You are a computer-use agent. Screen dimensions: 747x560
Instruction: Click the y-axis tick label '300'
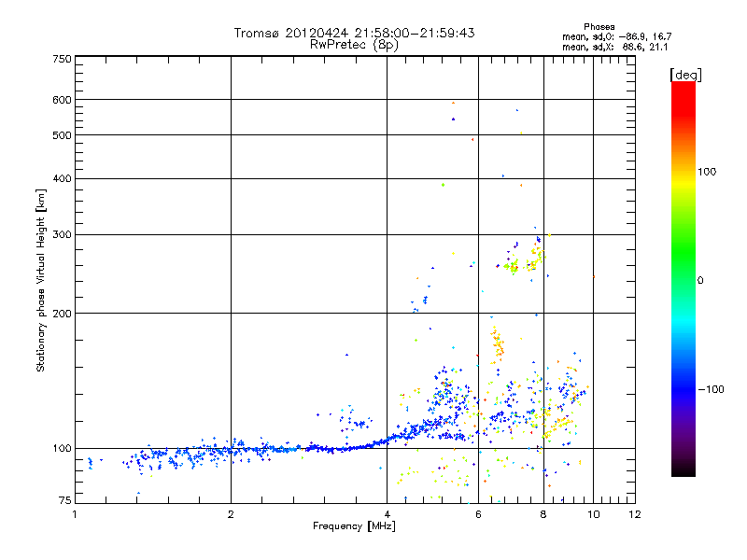click(x=62, y=235)
